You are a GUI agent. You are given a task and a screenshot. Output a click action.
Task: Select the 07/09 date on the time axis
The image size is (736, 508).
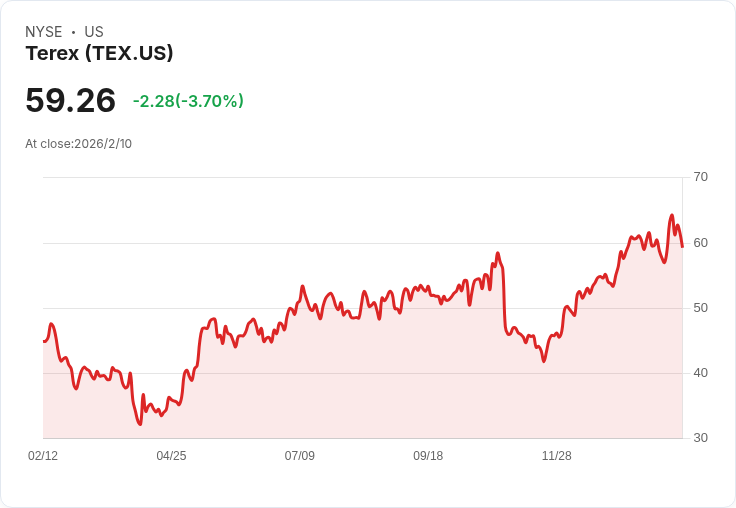[299, 456]
